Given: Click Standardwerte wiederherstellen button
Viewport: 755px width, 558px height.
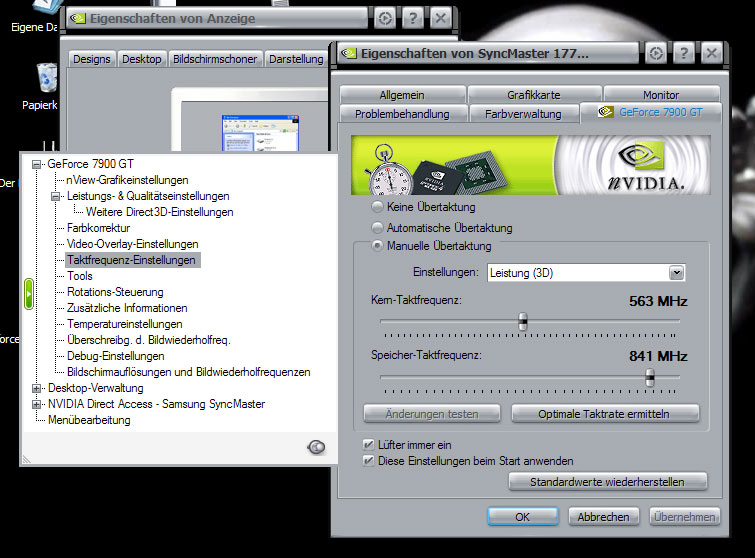Looking at the screenshot, I should pyautogui.click(x=607, y=481).
